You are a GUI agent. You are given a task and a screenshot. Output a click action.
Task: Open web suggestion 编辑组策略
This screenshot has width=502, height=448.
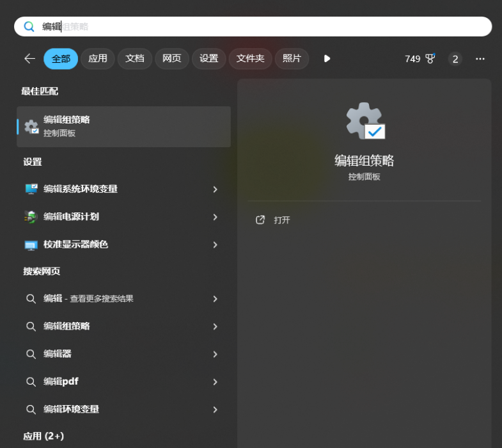click(123, 326)
